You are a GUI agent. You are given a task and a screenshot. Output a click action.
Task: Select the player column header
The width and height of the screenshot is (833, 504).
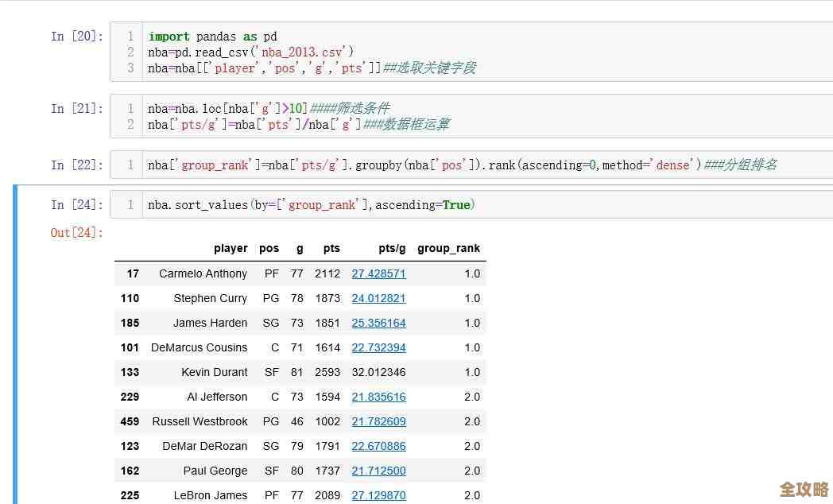pos(231,249)
